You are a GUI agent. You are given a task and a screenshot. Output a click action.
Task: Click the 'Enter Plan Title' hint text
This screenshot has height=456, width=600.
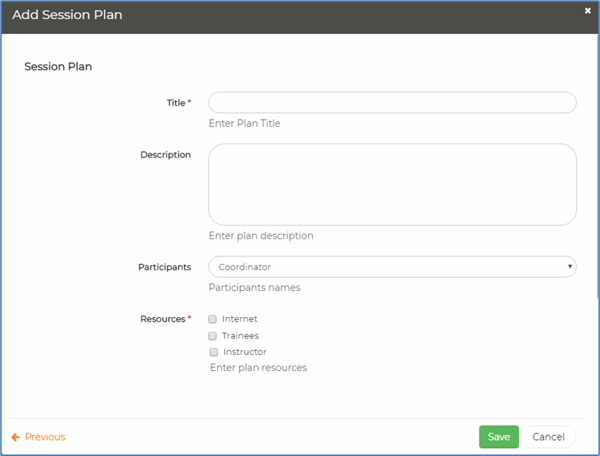point(244,123)
